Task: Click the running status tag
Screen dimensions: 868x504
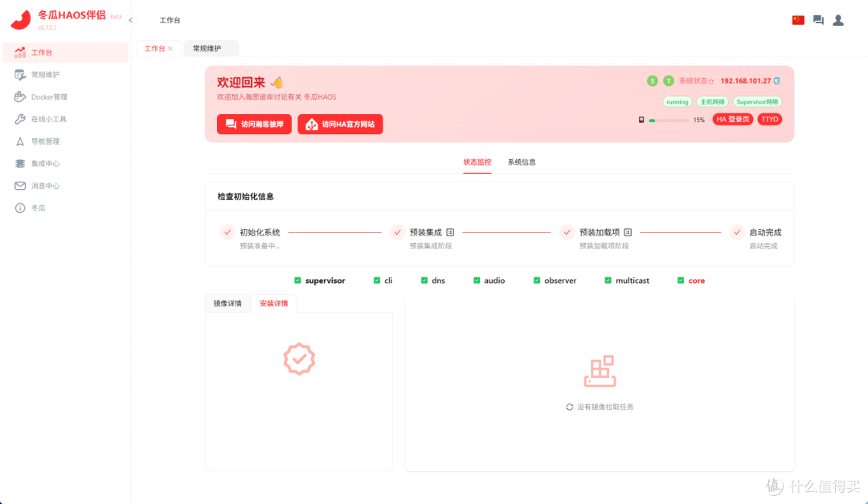Action: pyautogui.click(x=677, y=102)
